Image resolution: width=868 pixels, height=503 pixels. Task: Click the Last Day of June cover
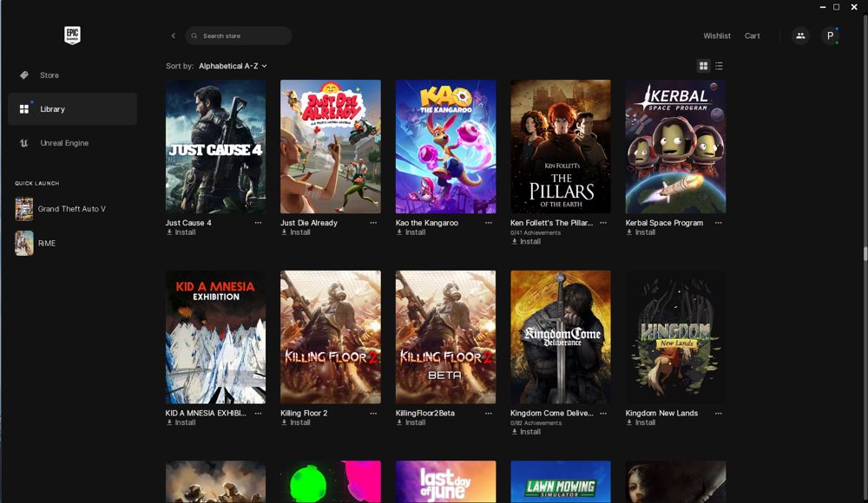coord(445,482)
